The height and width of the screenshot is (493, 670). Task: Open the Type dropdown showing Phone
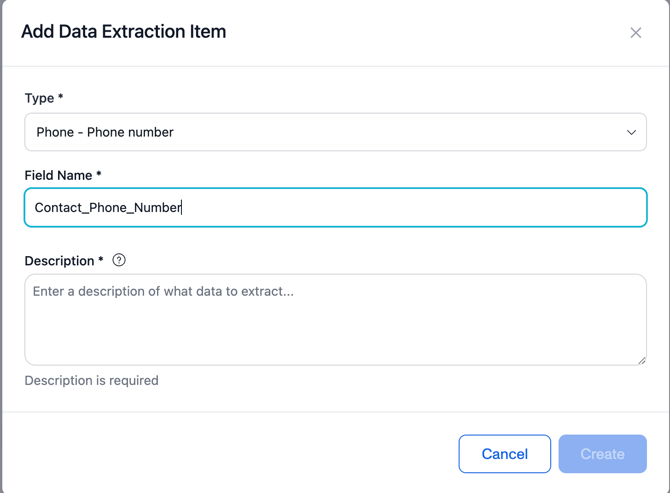335,132
